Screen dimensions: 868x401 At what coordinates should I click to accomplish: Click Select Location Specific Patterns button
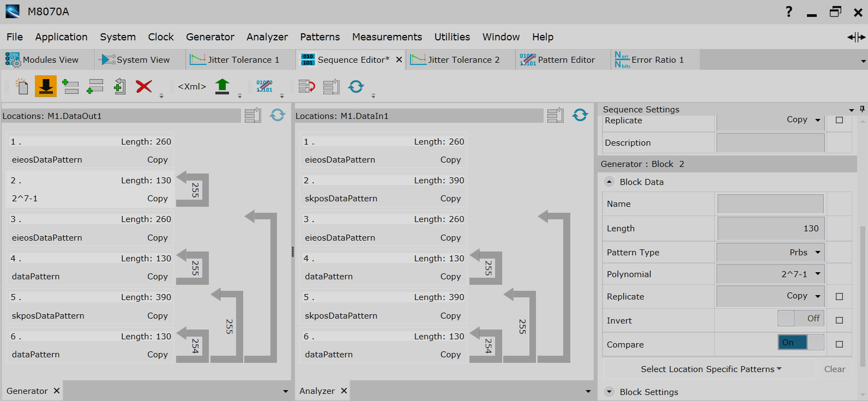[x=710, y=369]
